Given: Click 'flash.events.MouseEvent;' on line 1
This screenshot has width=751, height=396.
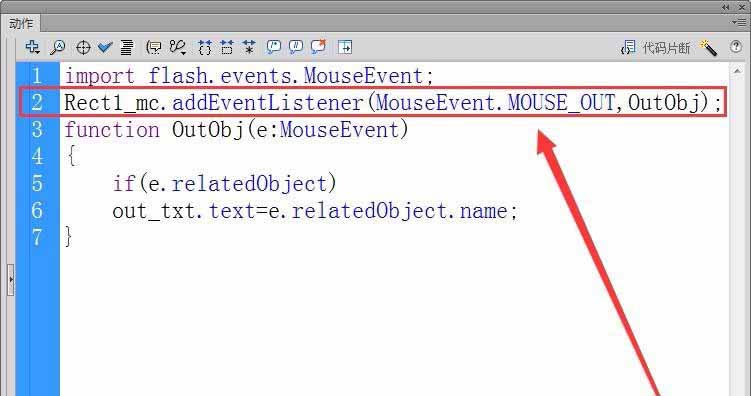Looking at the screenshot, I should pos(291,76).
